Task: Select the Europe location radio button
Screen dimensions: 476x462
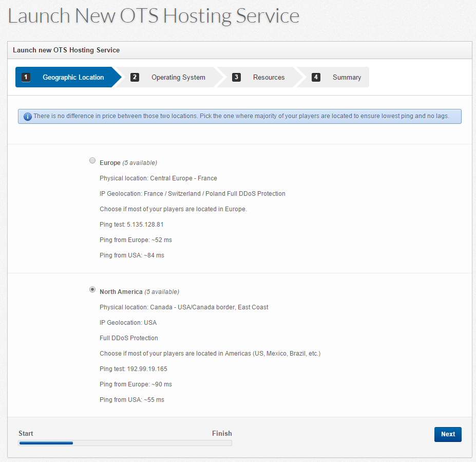Action: 92,160
